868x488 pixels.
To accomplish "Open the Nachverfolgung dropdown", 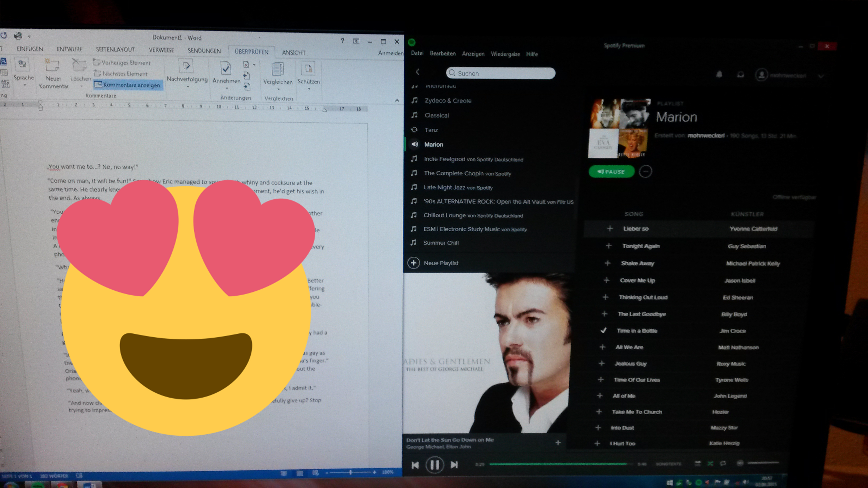I will 187,87.
